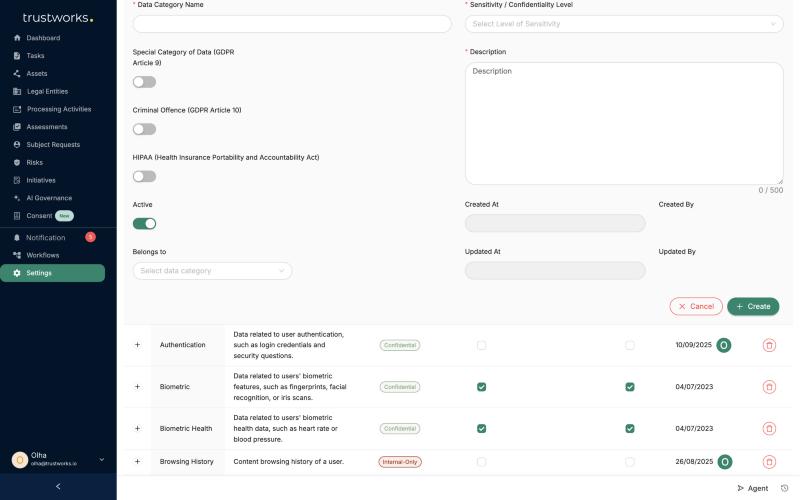Click the Settings gear icon

point(17,273)
